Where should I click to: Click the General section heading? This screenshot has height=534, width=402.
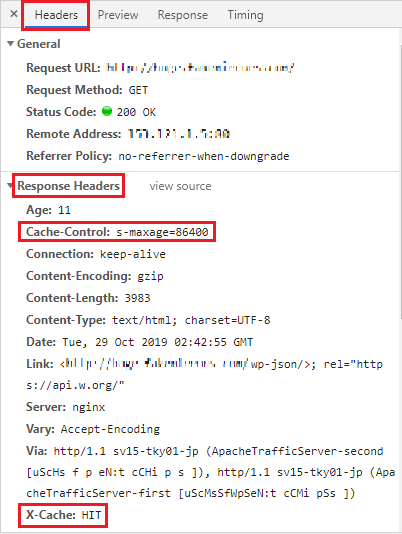[38, 44]
